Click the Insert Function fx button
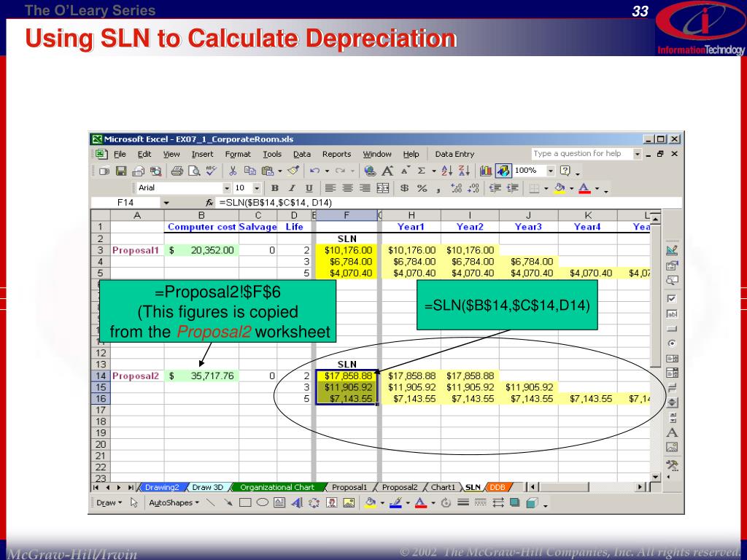This screenshot has height=560, width=747. 209,203
